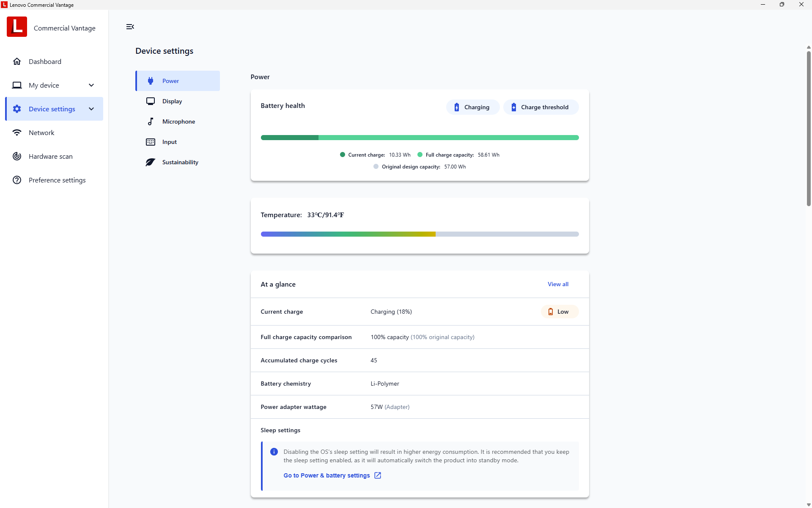Expand the My device chevron
The image size is (812, 508).
91,85
